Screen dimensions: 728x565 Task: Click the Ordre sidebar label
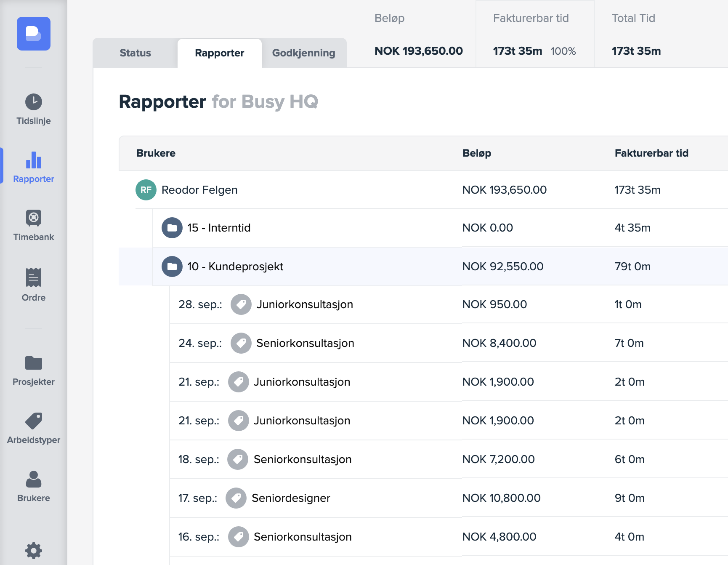(x=34, y=298)
